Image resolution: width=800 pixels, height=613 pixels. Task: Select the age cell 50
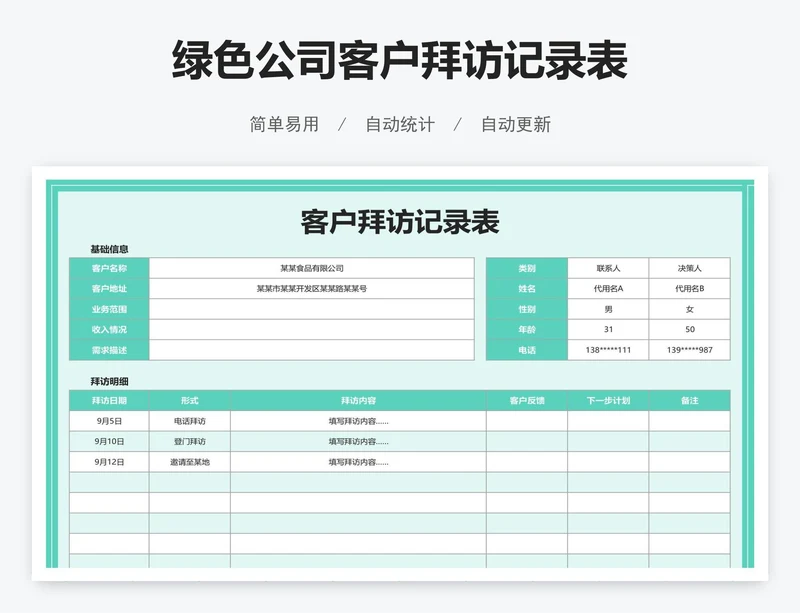[690, 329]
